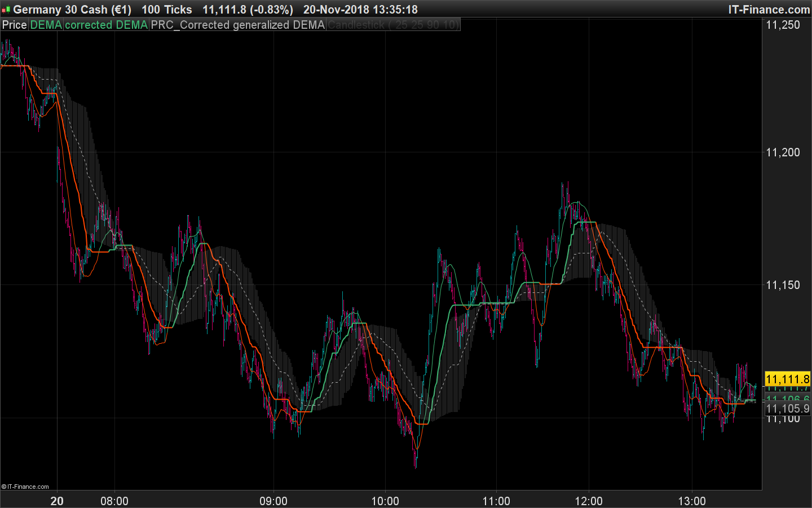Image resolution: width=812 pixels, height=508 pixels.
Task: Click the 11,250 price axis label
Action: tap(783, 25)
